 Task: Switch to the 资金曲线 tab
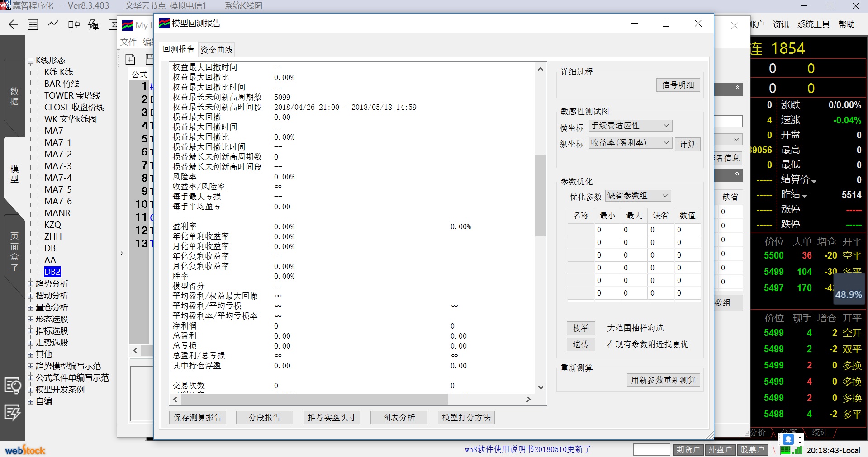(217, 50)
